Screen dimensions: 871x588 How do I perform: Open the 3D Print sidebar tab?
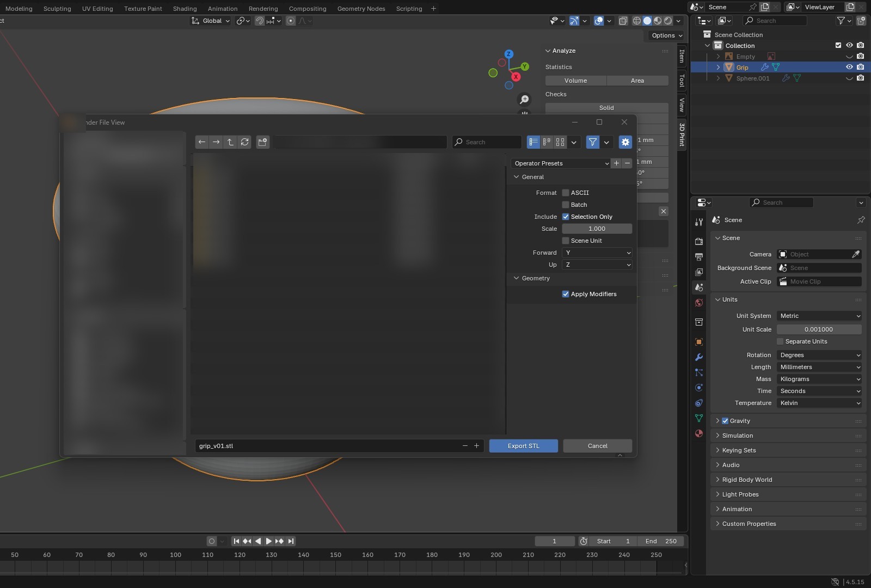(x=682, y=134)
